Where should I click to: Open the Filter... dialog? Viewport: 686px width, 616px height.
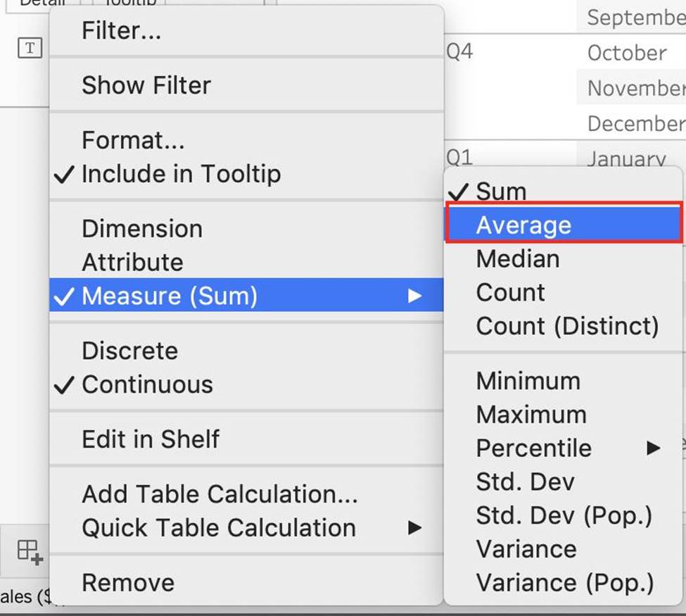121,31
